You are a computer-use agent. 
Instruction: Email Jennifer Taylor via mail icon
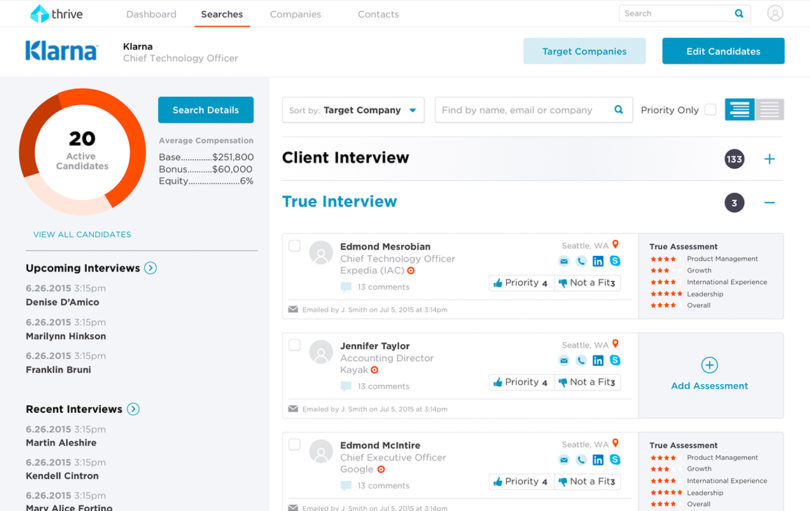click(564, 361)
